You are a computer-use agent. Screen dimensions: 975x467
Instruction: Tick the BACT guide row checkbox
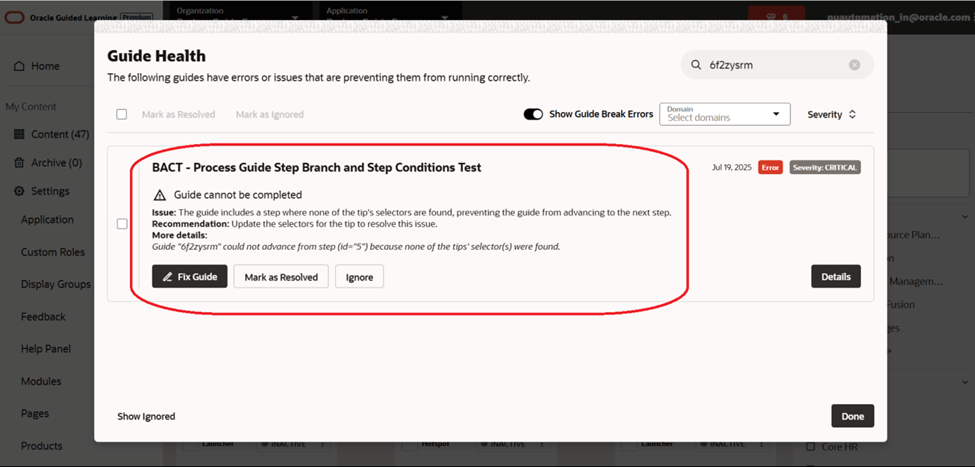[122, 224]
